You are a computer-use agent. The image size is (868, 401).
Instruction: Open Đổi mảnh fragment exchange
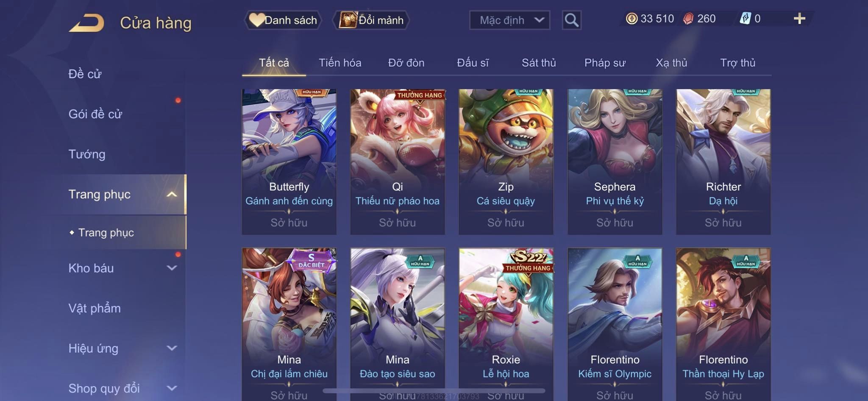(x=371, y=20)
